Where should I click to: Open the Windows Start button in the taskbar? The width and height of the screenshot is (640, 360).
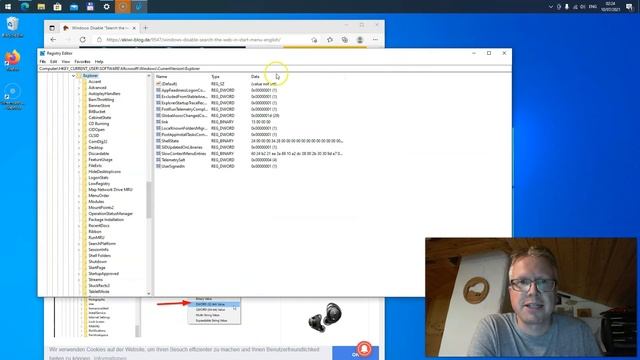click(x=8, y=7)
